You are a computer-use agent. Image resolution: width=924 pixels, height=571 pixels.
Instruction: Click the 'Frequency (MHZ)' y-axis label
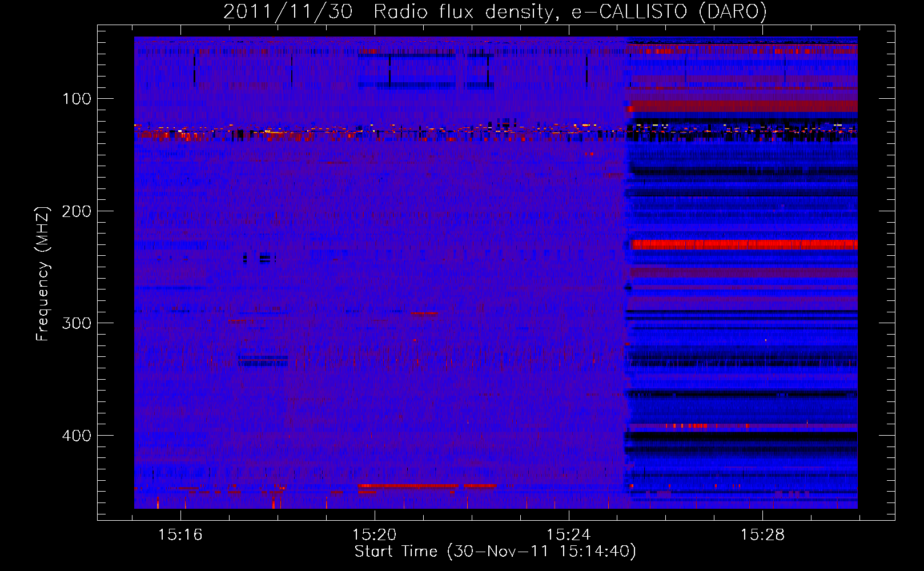point(43,274)
